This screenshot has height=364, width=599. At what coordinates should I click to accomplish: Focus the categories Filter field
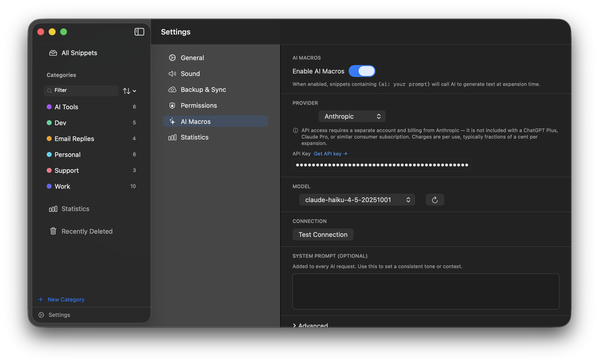(81, 91)
